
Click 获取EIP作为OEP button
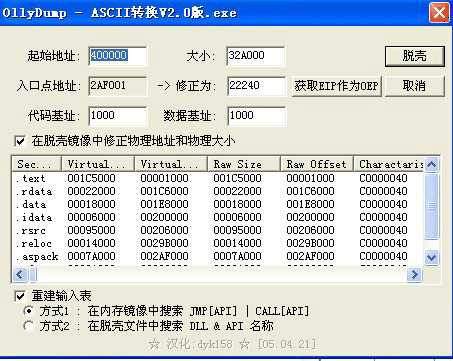336,86
